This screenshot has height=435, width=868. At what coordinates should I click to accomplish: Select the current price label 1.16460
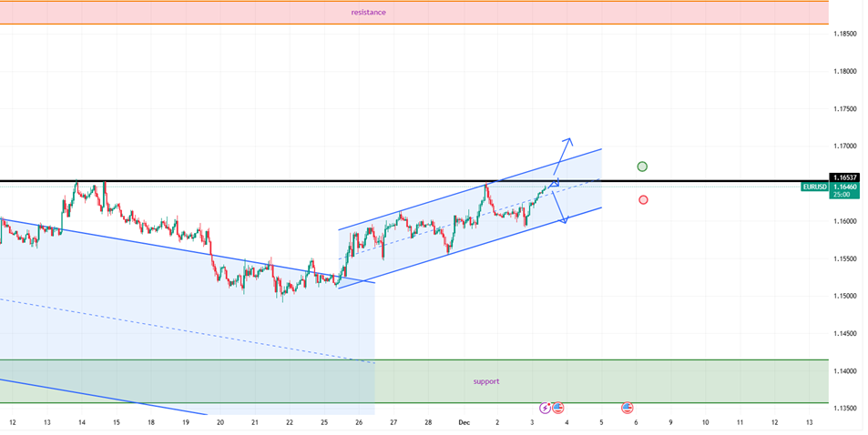843,187
